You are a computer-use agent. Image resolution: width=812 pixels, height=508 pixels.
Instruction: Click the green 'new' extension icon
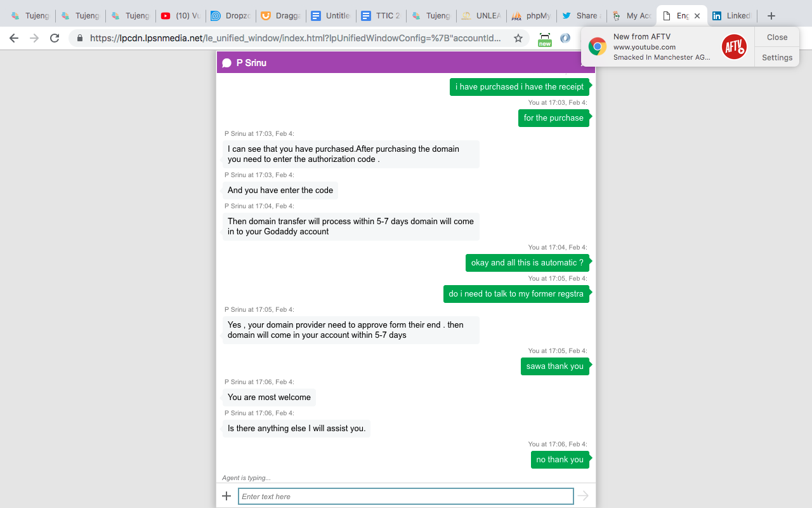(x=544, y=39)
